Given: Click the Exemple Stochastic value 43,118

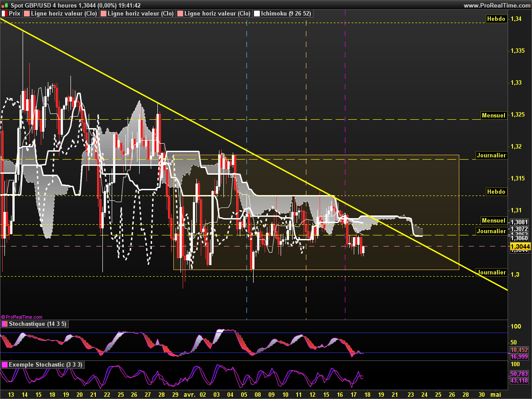Looking at the screenshot, I should tap(519, 380).
